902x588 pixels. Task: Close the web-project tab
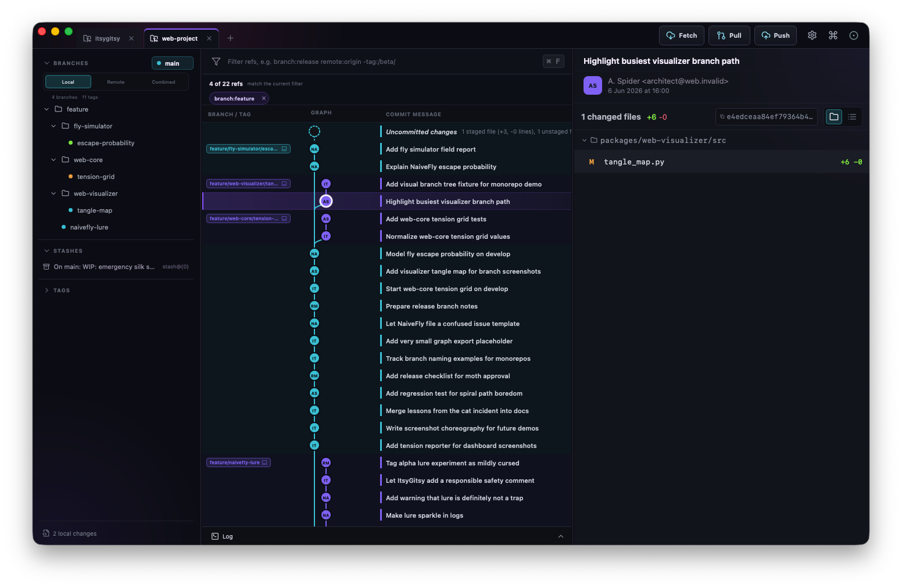point(209,38)
